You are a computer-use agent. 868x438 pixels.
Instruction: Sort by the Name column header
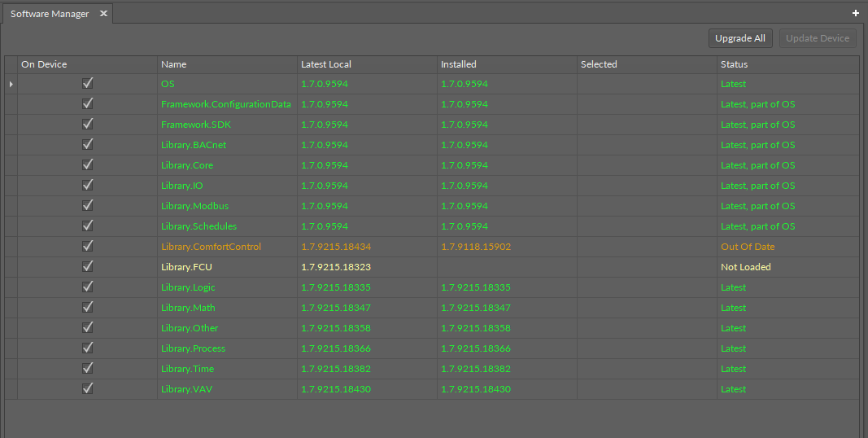coord(227,64)
